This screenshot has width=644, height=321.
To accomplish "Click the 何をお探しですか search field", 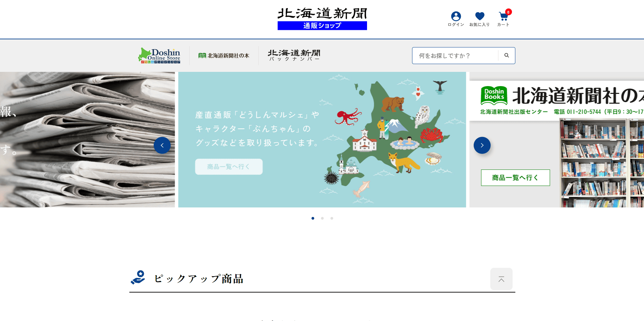I will (455, 56).
